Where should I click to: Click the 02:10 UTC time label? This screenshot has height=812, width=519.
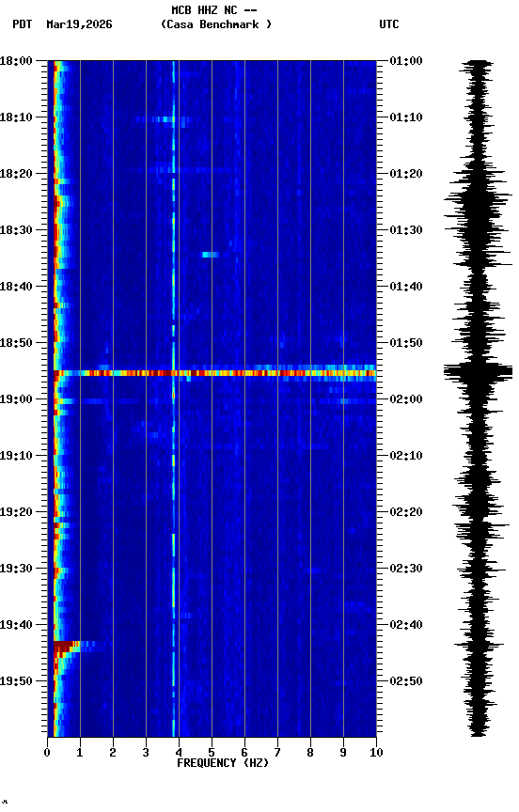[x=406, y=456]
